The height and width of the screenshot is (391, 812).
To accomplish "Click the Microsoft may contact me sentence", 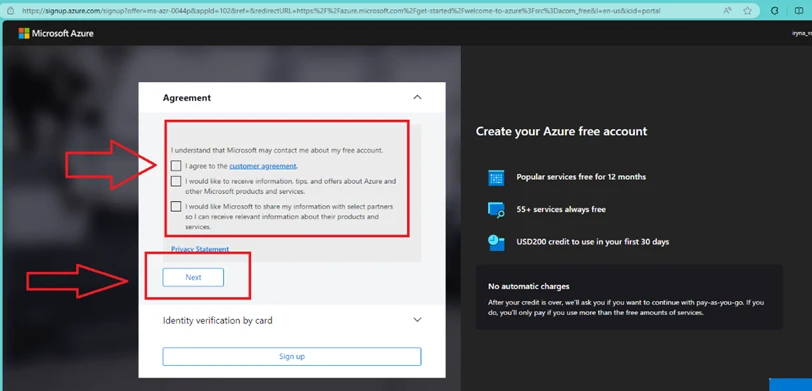I will (x=277, y=151).
